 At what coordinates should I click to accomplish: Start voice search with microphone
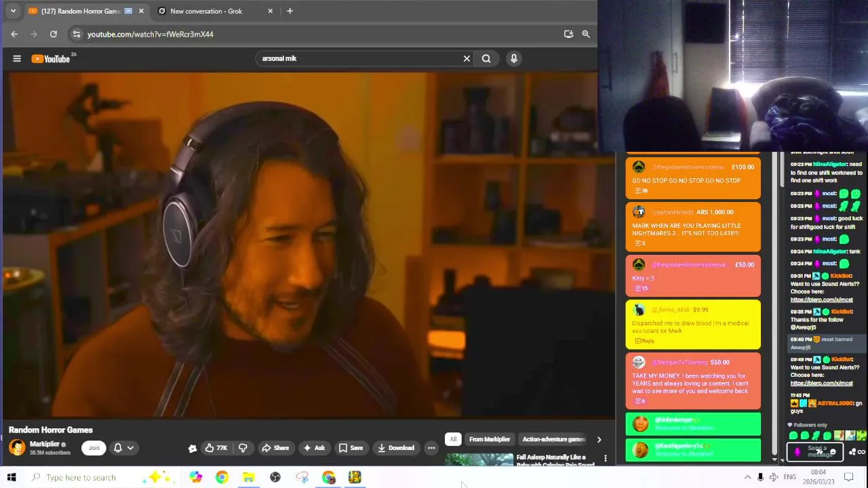pos(514,58)
